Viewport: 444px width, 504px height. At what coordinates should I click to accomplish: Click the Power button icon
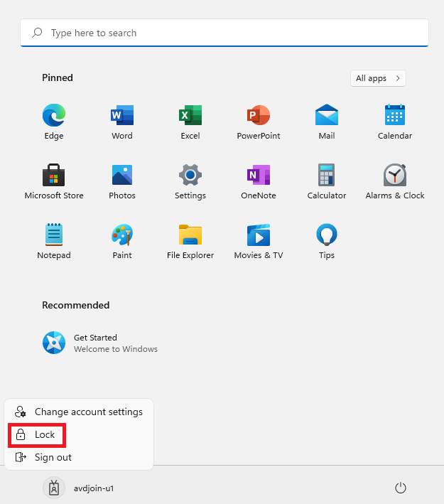(400, 488)
